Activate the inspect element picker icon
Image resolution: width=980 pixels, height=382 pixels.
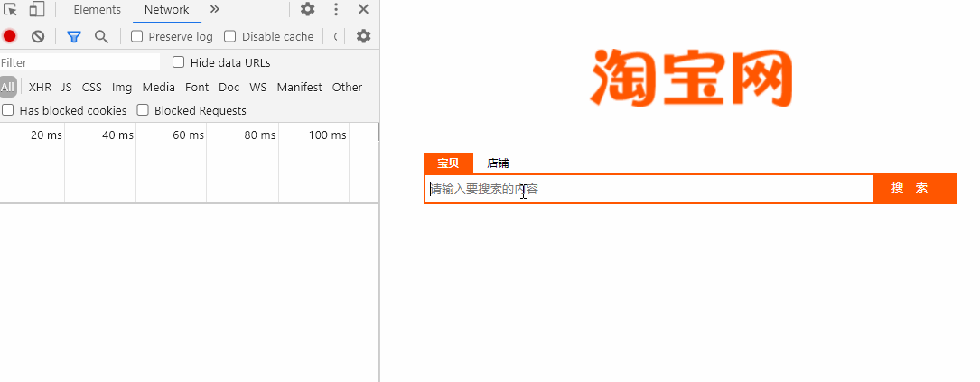[10, 9]
